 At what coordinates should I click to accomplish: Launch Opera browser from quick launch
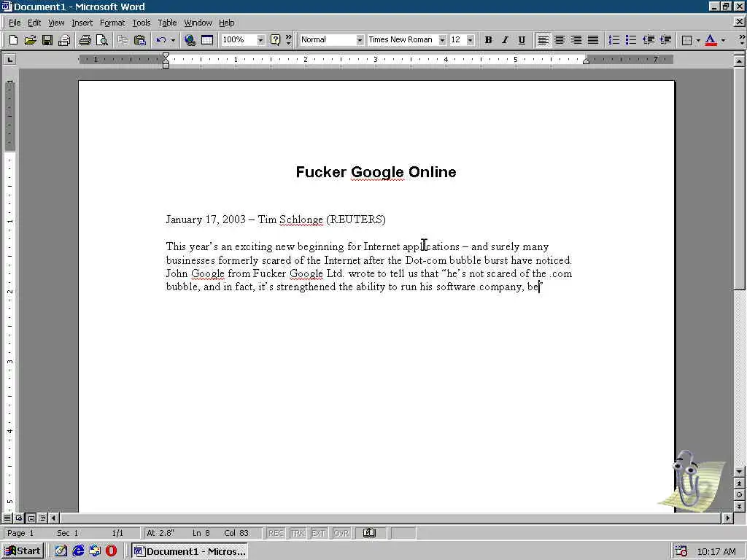(x=111, y=551)
